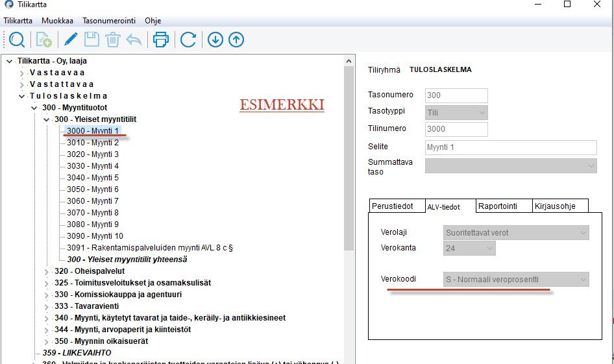Select account 3000 - Myynti 1
Screen dimensions: 614x364
[x=92, y=130]
